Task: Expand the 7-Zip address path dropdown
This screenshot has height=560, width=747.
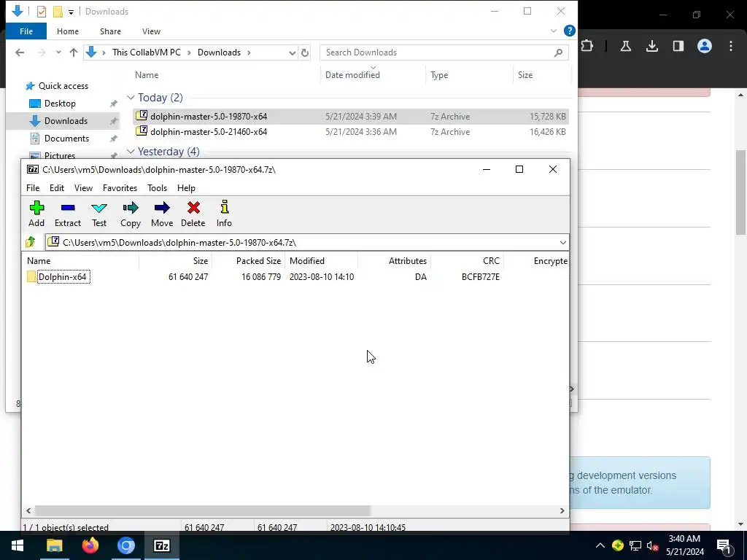Action: [562, 243]
